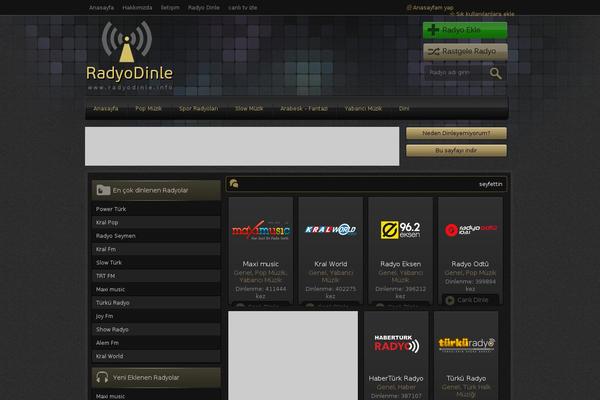The height and width of the screenshot is (400, 600).
Task: Click the www.radyodinle.info text under logo
Action: pos(130,87)
